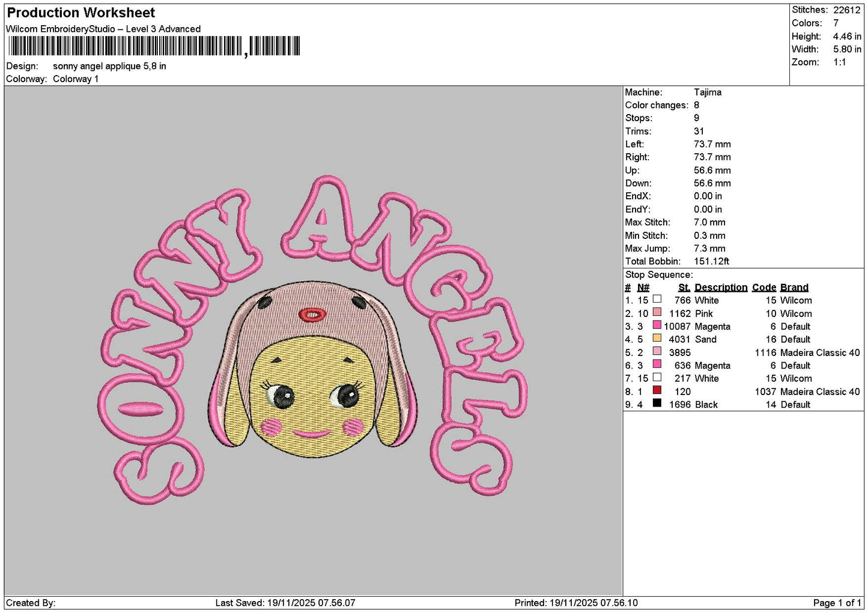
Task: Select the light pink swatch in row 3895
Action: pyautogui.click(x=657, y=351)
